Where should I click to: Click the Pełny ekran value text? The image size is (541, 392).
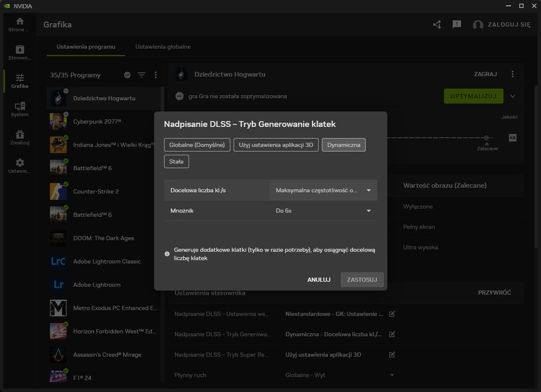[x=419, y=227]
